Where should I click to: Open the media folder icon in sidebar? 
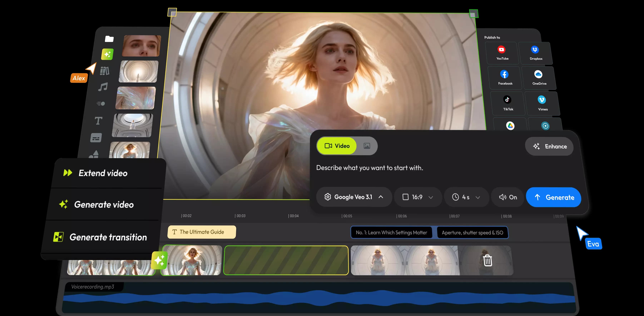click(109, 39)
